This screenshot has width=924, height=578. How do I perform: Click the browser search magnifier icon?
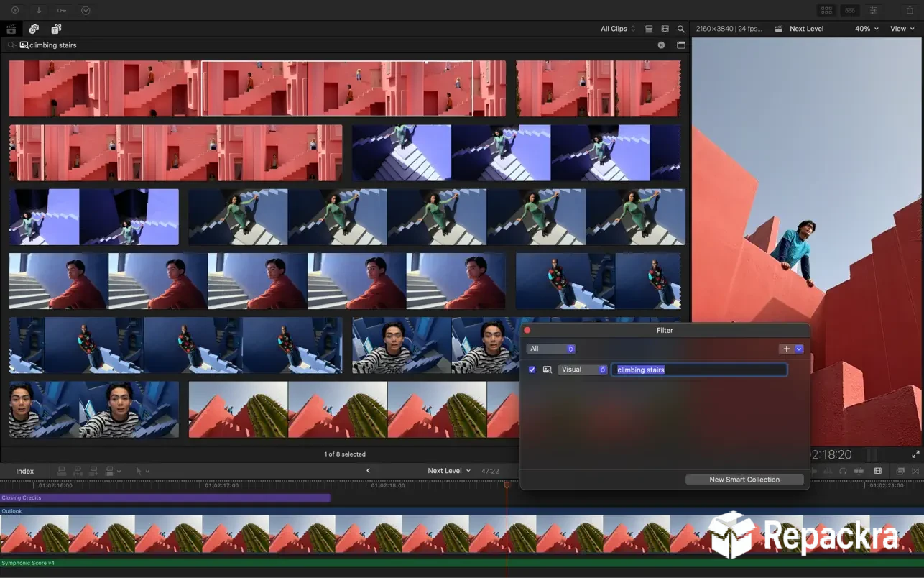[681, 29]
